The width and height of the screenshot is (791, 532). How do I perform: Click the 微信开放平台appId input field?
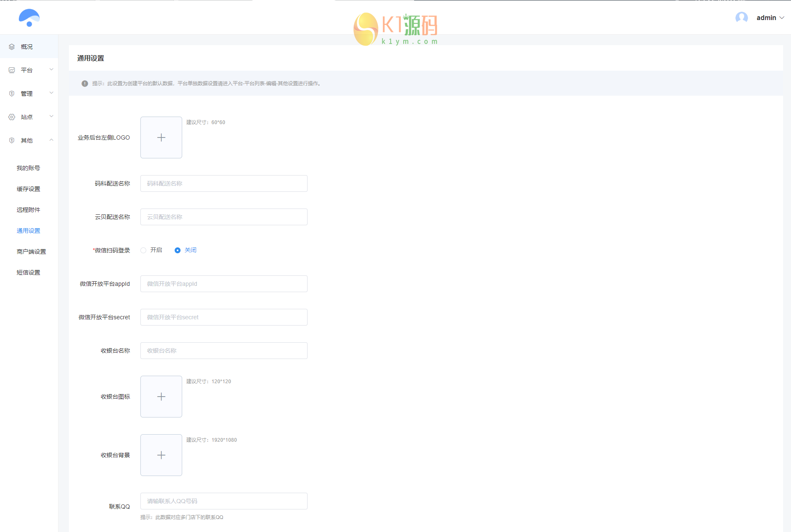[x=224, y=284]
